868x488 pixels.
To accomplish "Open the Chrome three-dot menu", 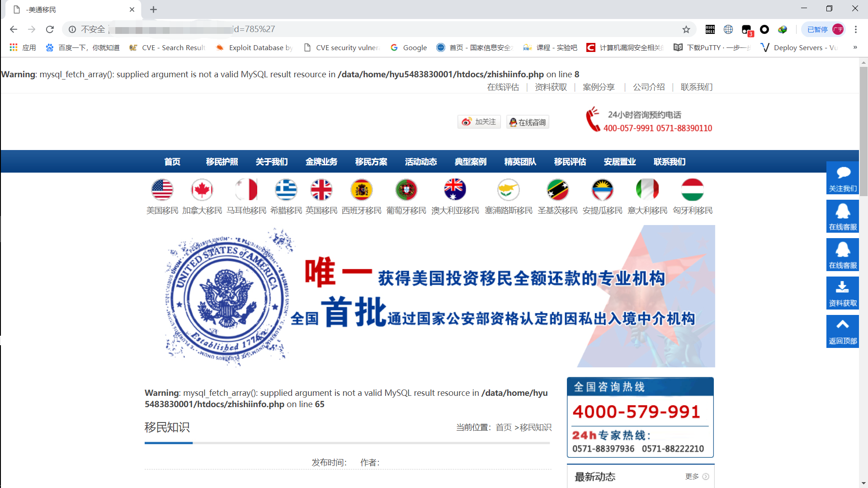I will [x=856, y=29].
